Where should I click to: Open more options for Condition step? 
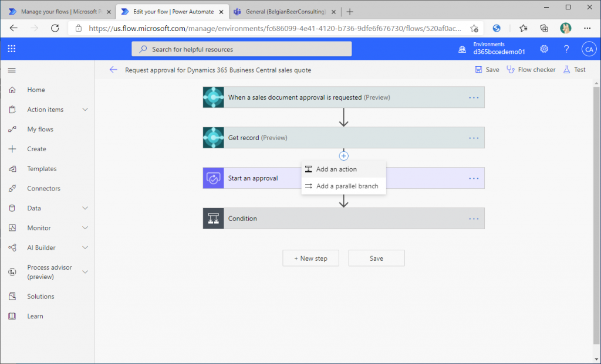474,219
